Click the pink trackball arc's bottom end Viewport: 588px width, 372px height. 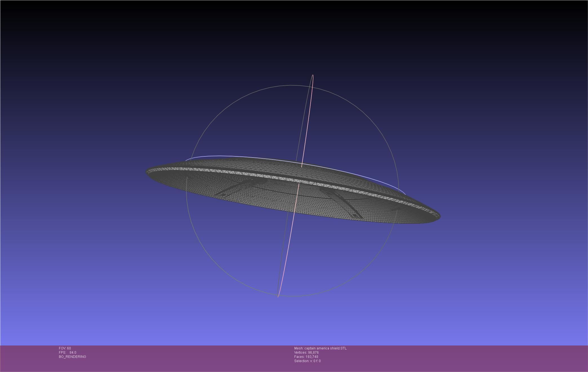pyautogui.click(x=278, y=296)
